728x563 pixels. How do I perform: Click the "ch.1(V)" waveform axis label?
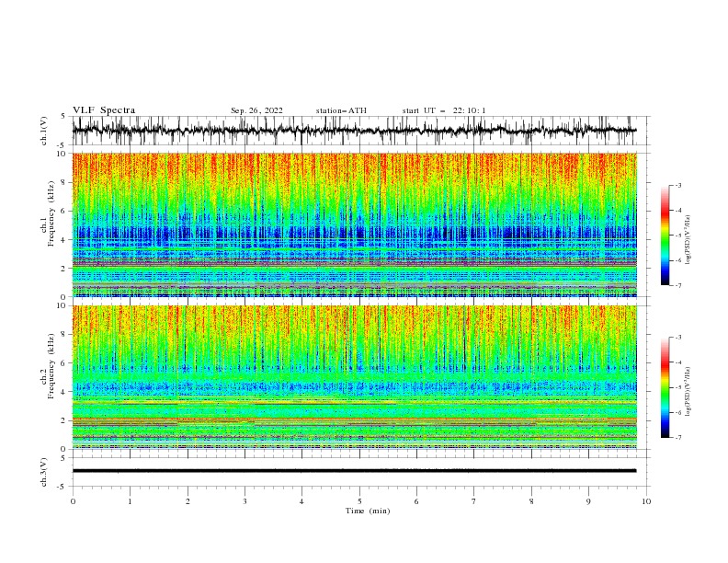[x=44, y=131]
